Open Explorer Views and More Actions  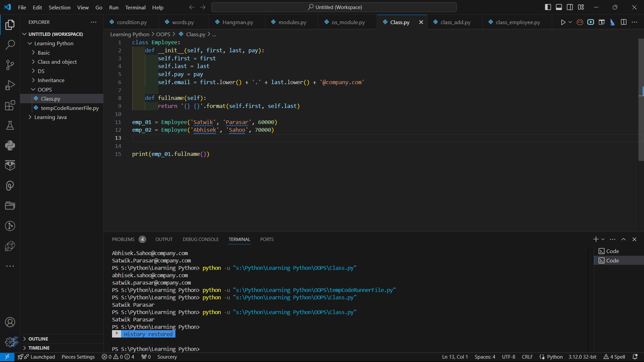(x=94, y=22)
